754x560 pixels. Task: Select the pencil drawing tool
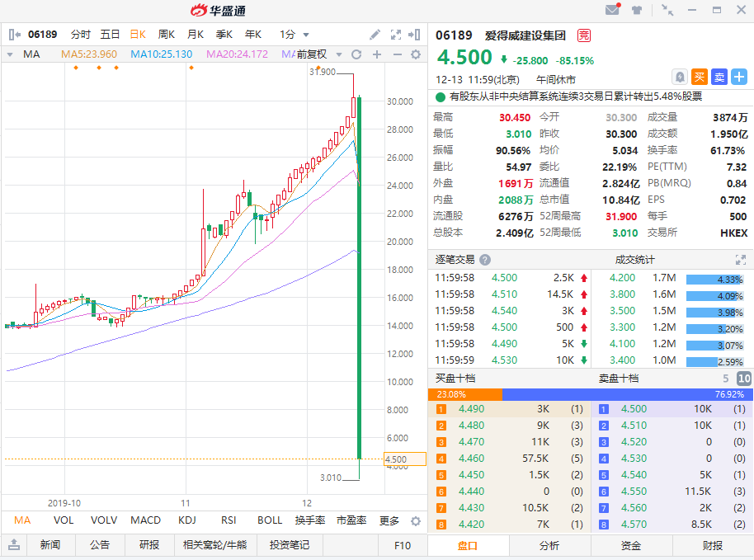(x=375, y=35)
